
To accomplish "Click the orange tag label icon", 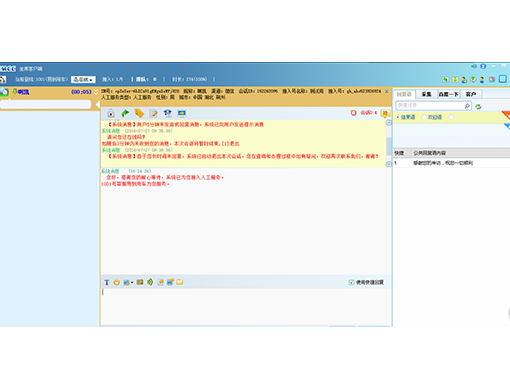I will [139, 113].
